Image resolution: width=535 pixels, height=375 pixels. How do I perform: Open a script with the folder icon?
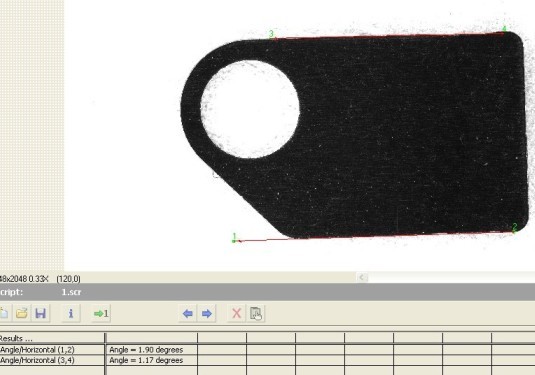point(22,313)
